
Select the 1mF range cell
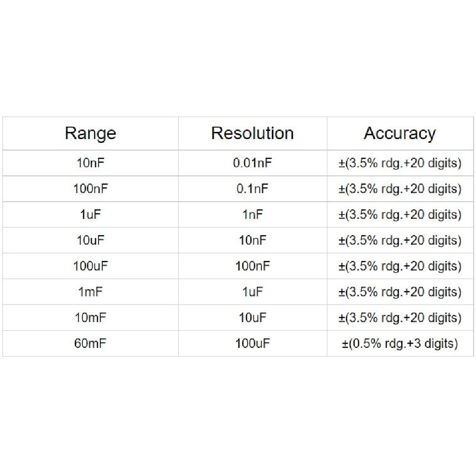click(x=90, y=292)
